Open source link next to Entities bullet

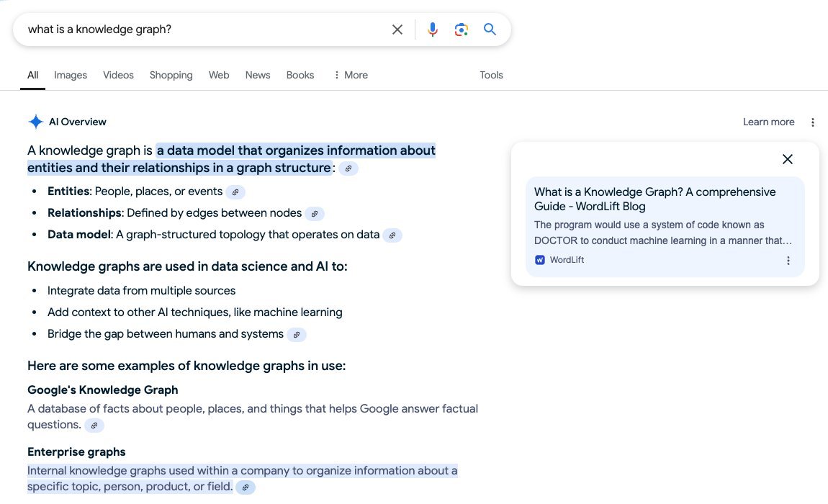coord(235,192)
